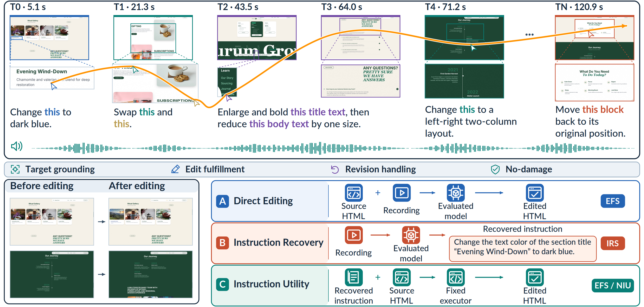Select the TN What Do You Need screenshot thumbnail
Image resolution: width=644 pixels, height=307 pixels.
point(594,38)
